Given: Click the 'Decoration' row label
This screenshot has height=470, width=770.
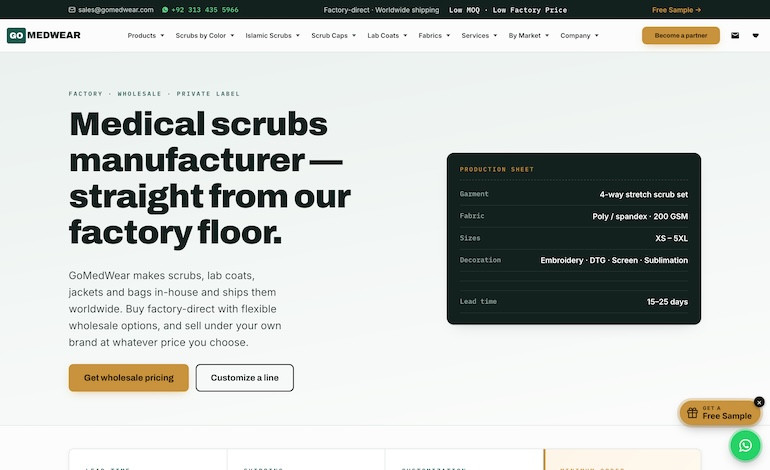Looking at the screenshot, I should tap(480, 260).
